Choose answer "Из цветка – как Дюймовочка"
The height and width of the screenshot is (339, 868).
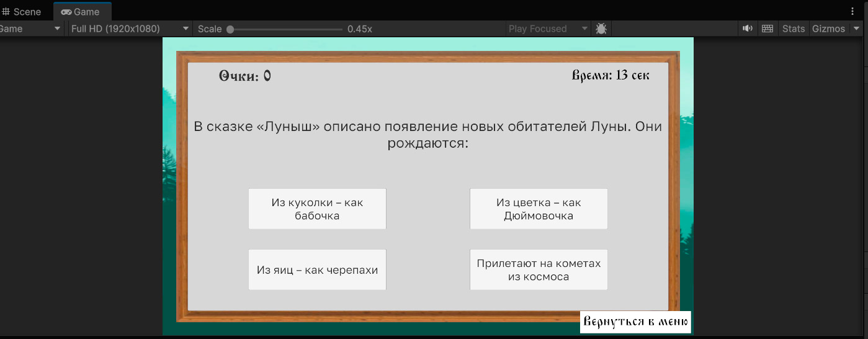click(x=539, y=209)
